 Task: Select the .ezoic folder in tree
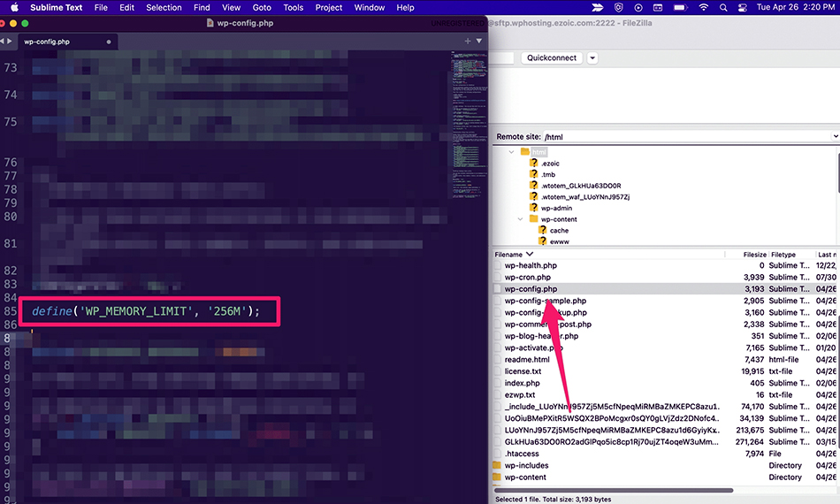point(550,164)
